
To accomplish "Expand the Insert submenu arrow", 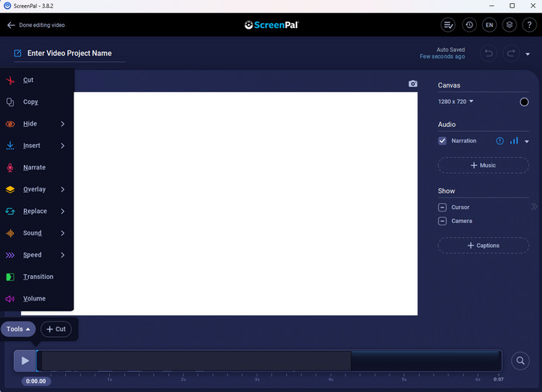I will [63, 146].
